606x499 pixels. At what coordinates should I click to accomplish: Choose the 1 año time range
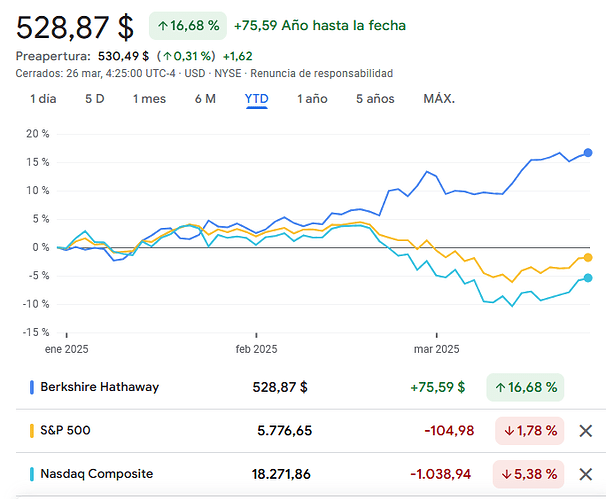(x=312, y=99)
